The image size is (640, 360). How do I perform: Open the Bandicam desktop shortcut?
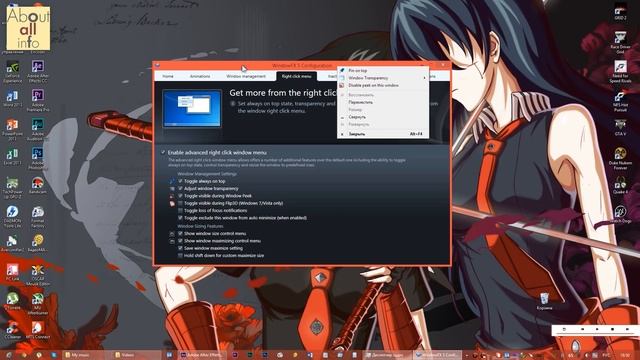38,185
